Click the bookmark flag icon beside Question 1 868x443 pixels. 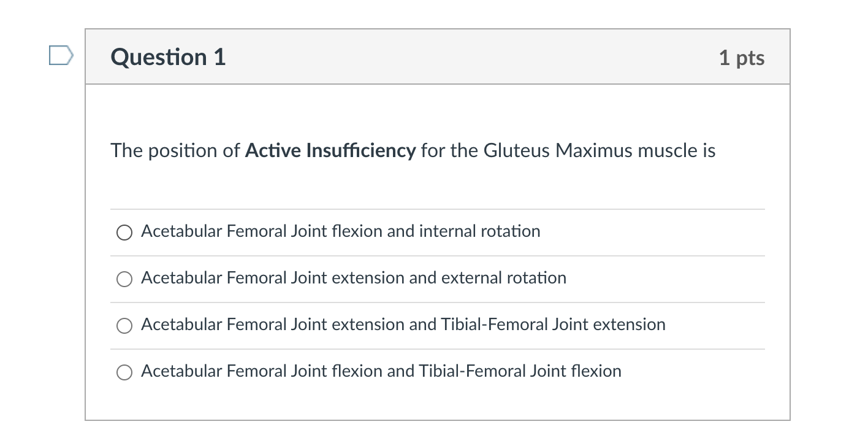pos(60,56)
